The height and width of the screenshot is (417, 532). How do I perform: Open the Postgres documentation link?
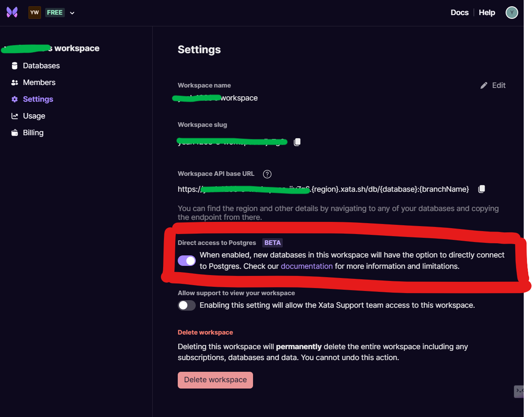coord(307,266)
